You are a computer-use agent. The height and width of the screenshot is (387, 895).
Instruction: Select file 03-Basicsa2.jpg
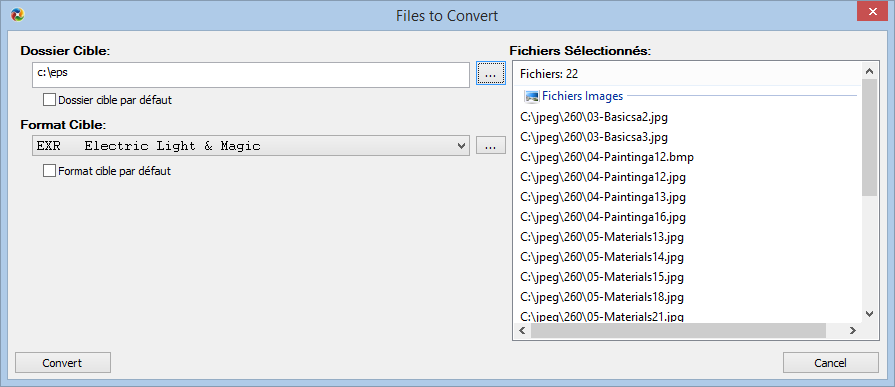click(594, 118)
